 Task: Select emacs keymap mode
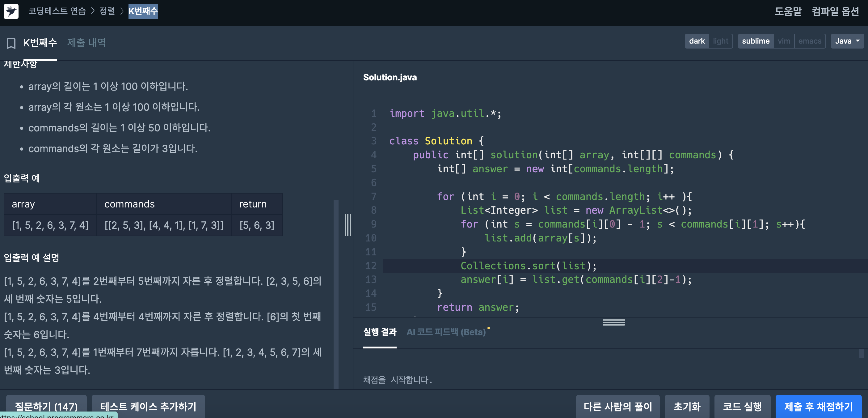[x=810, y=41]
